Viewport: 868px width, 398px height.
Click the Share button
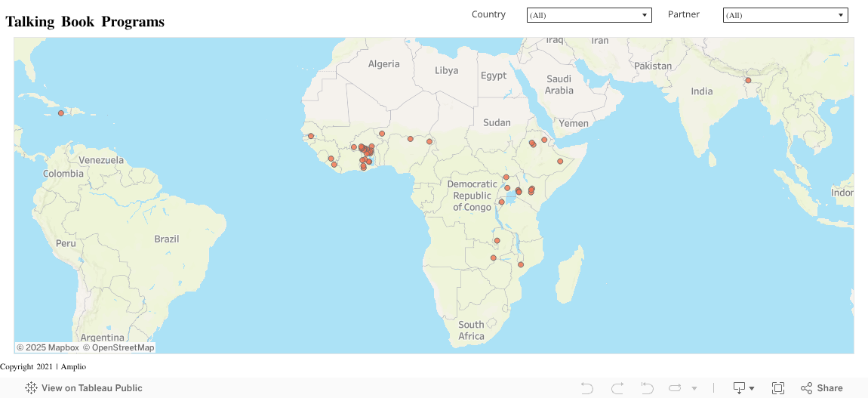tap(822, 388)
